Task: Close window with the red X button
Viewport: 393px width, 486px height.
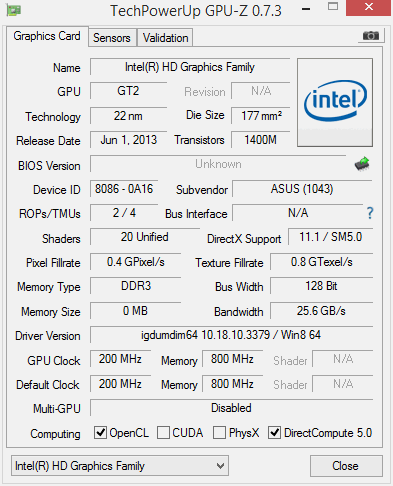Action: click(368, 7)
